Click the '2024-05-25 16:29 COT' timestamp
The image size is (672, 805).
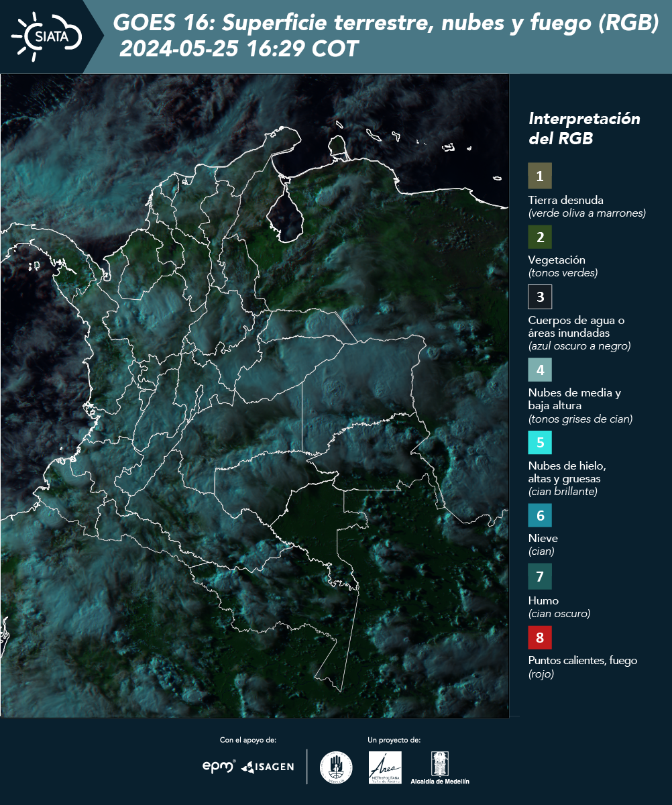coord(239,49)
